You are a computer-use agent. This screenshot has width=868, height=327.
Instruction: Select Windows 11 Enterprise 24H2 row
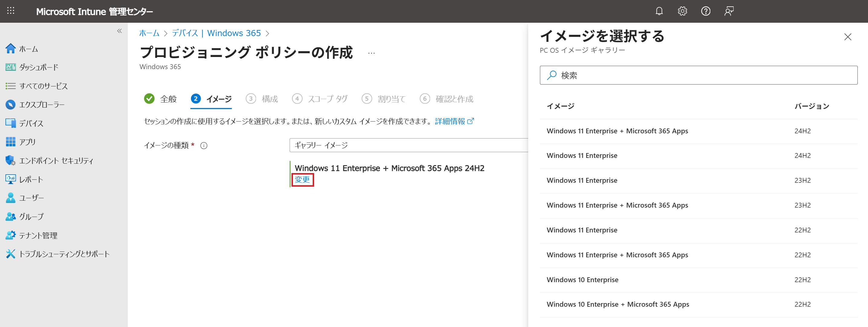coord(699,155)
